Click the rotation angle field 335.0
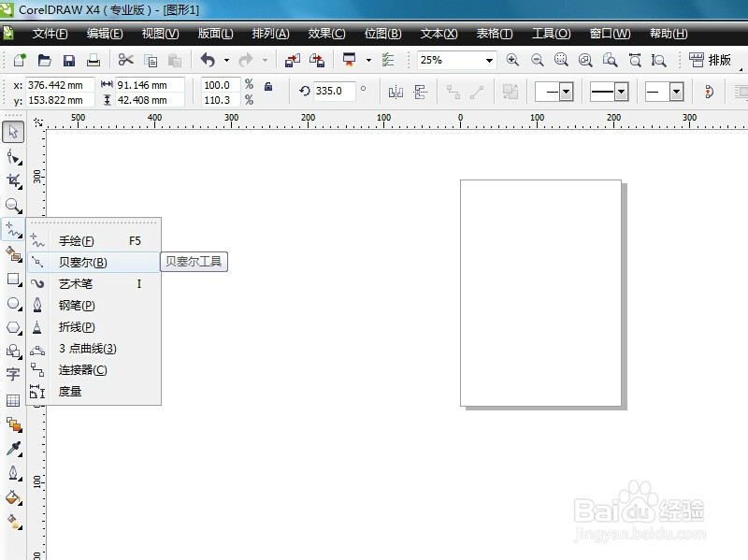Image resolution: width=748 pixels, height=560 pixels. pos(334,91)
